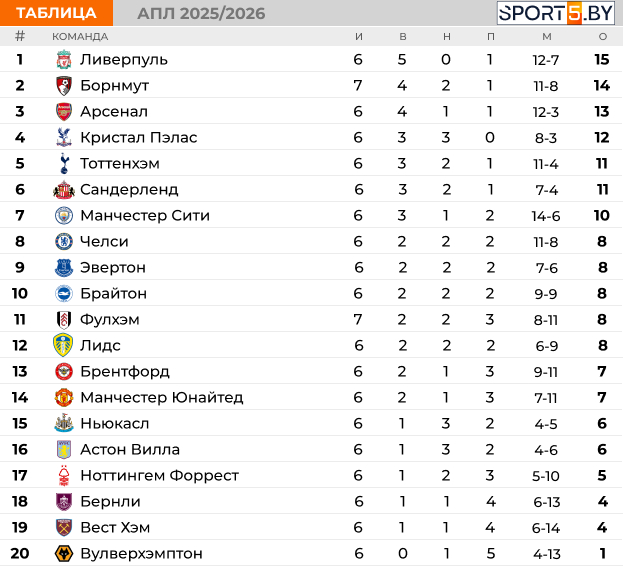Click Sunderland's goal difference 7-4
The width and height of the screenshot is (623, 566).
point(546,190)
